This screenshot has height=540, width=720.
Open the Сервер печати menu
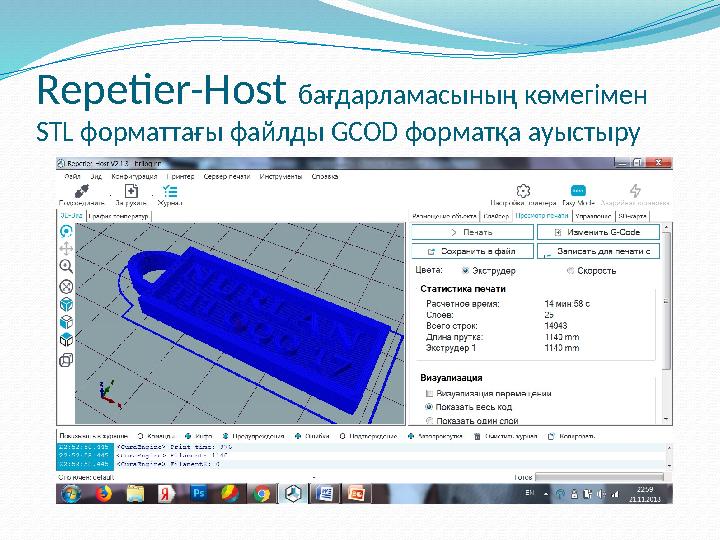[x=226, y=176]
